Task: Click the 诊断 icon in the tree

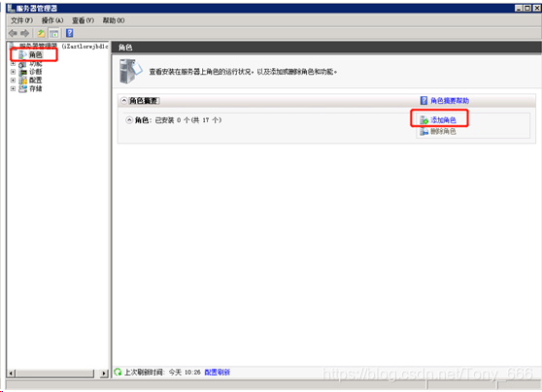Action: tap(22, 72)
